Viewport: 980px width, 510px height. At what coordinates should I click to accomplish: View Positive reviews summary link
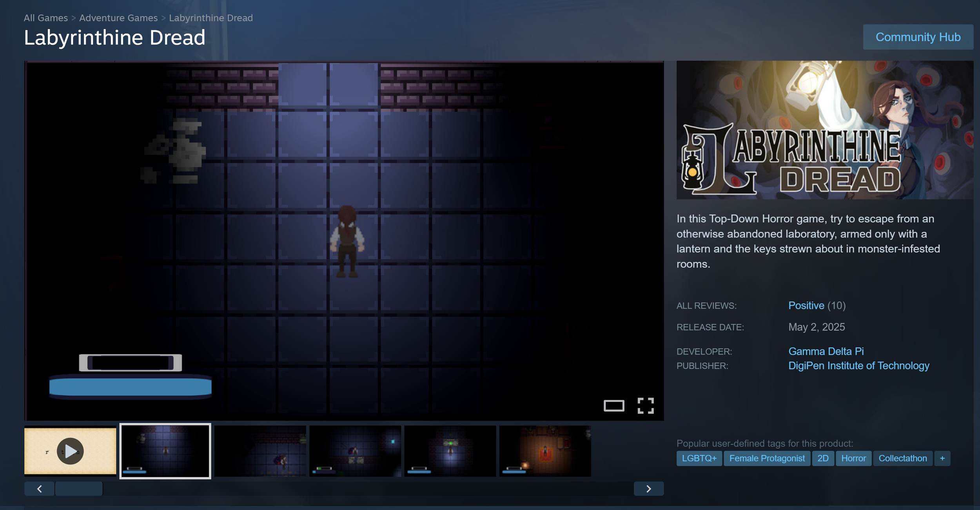(x=806, y=306)
